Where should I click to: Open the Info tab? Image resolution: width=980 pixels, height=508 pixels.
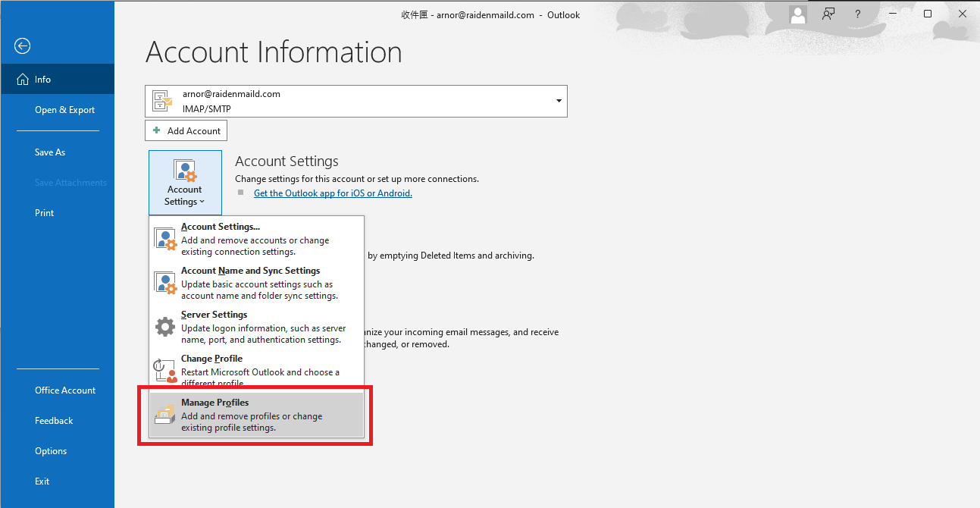click(x=58, y=80)
